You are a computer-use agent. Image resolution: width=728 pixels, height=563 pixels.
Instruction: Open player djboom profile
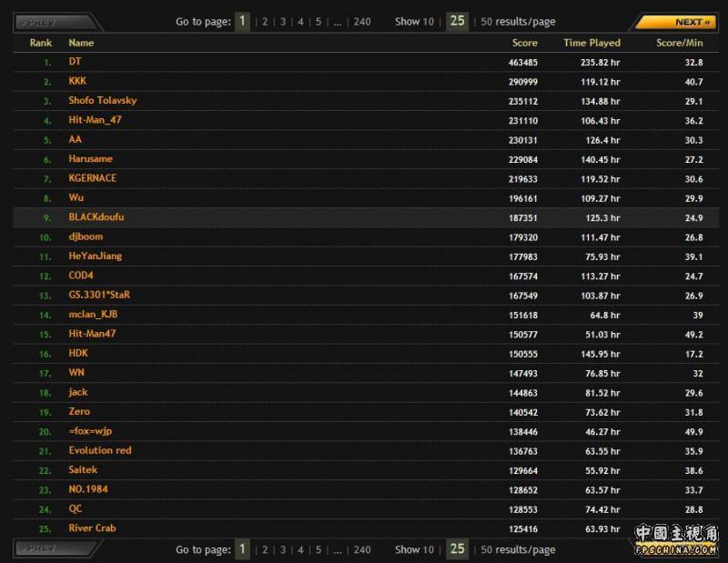(86, 236)
